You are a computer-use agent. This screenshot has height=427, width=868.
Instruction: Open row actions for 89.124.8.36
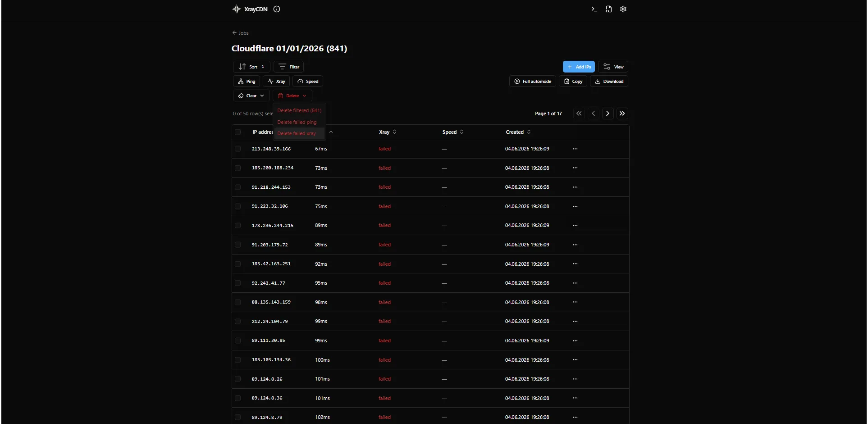point(575,398)
